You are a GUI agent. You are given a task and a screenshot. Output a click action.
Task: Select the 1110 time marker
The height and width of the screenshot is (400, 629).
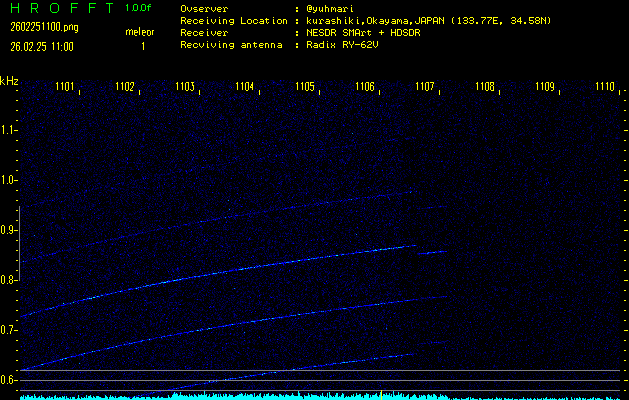click(604, 88)
